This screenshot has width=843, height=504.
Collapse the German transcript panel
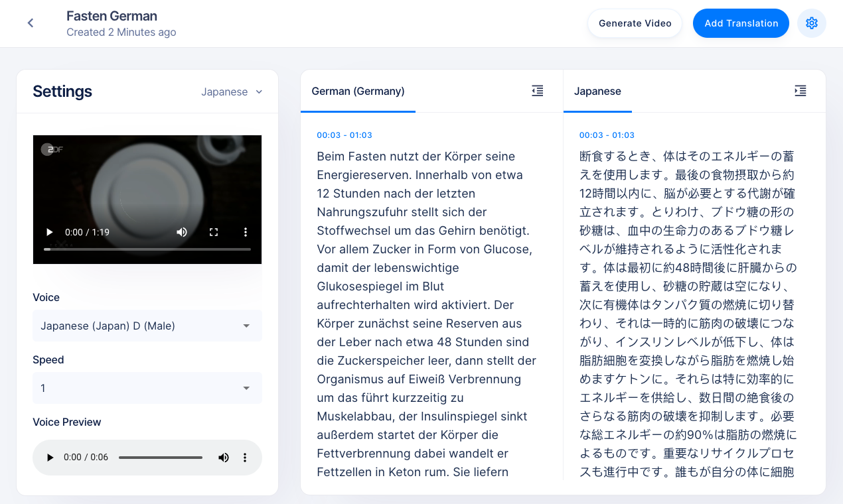537,91
